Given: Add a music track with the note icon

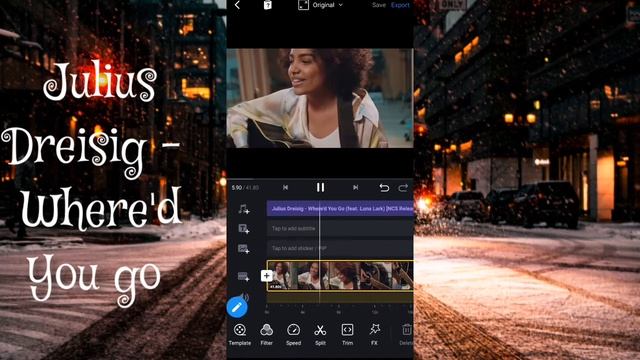Looking at the screenshot, I should click(x=244, y=209).
